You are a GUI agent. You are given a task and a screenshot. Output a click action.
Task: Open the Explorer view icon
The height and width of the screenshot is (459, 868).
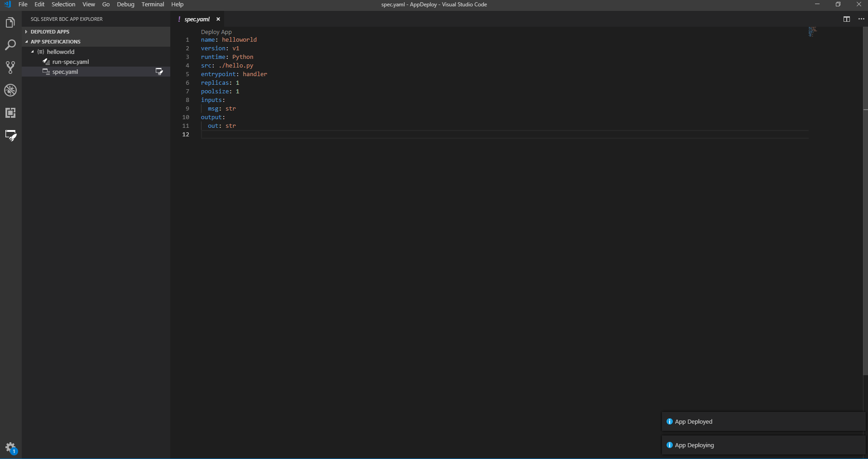pyautogui.click(x=10, y=22)
